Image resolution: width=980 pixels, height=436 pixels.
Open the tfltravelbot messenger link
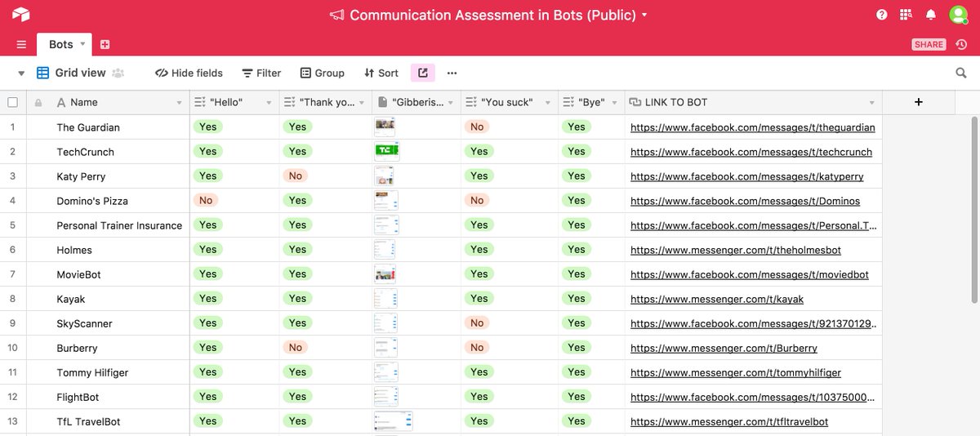point(729,421)
